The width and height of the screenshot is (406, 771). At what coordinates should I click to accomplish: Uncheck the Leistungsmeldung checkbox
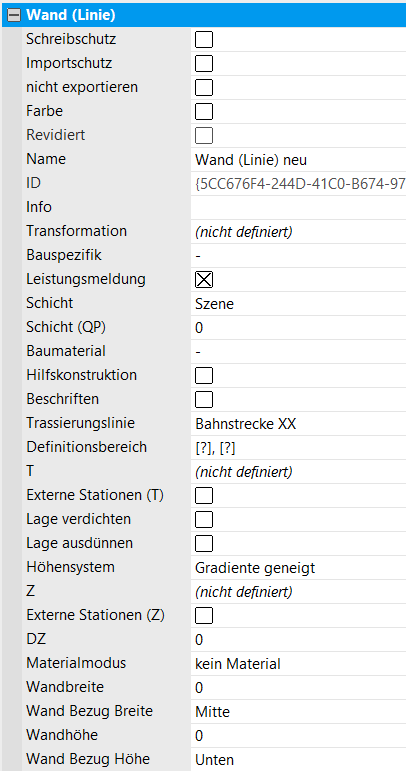[204, 280]
